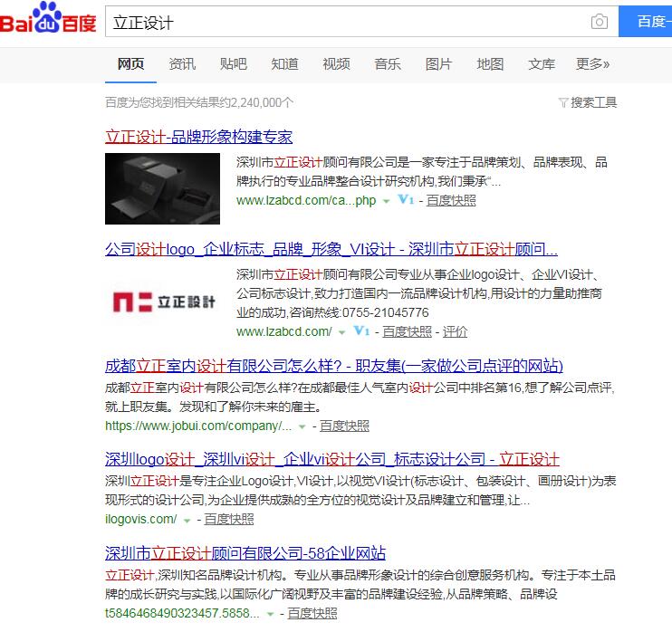
Task: Open the 立正设计-品牌形象构建专家 result
Action: [199, 137]
